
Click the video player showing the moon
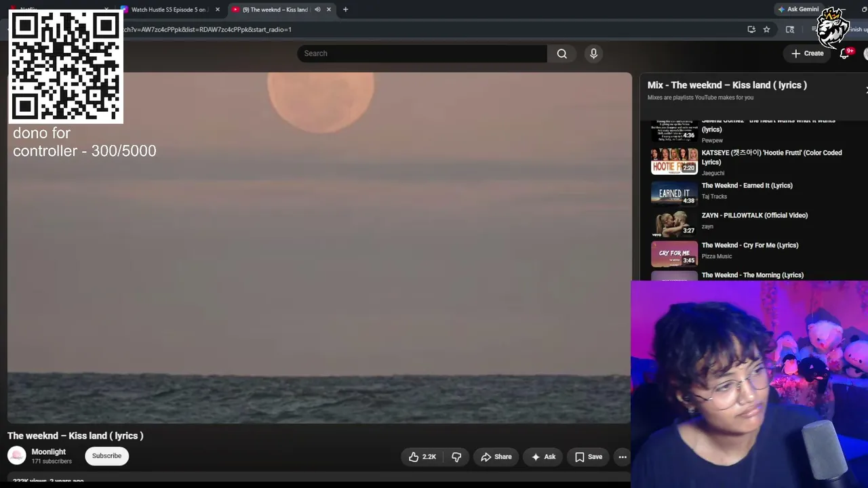coord(319,247)
